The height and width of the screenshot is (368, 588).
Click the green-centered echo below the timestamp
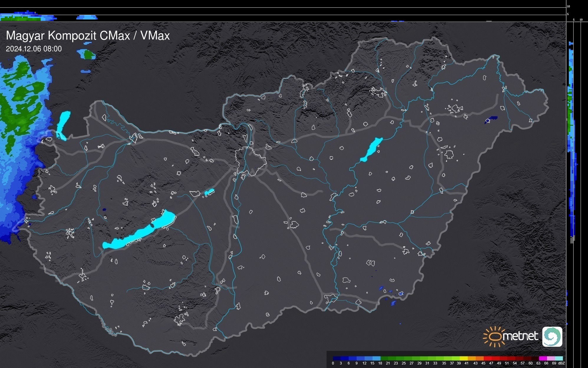point(88,54)
